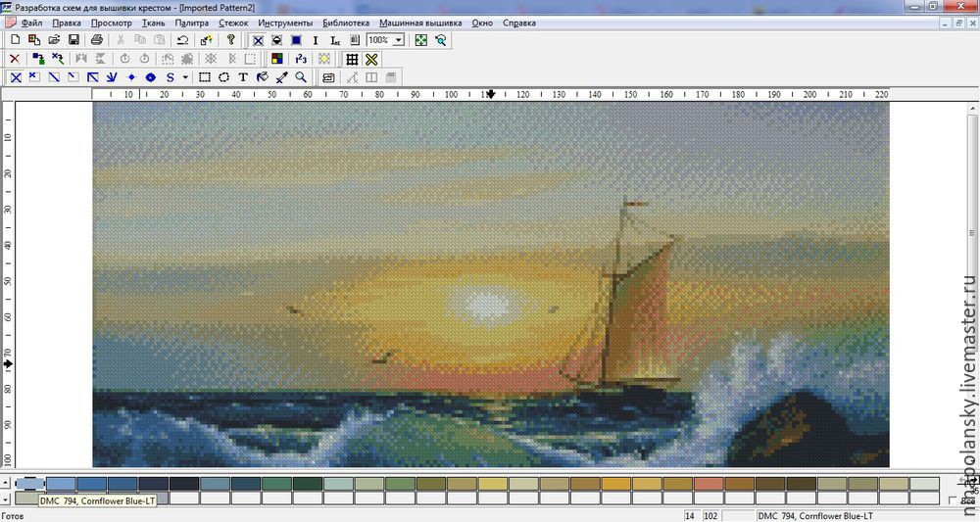Select the S special stitch tool
The image size is (980, 522).
coord(170,77)
